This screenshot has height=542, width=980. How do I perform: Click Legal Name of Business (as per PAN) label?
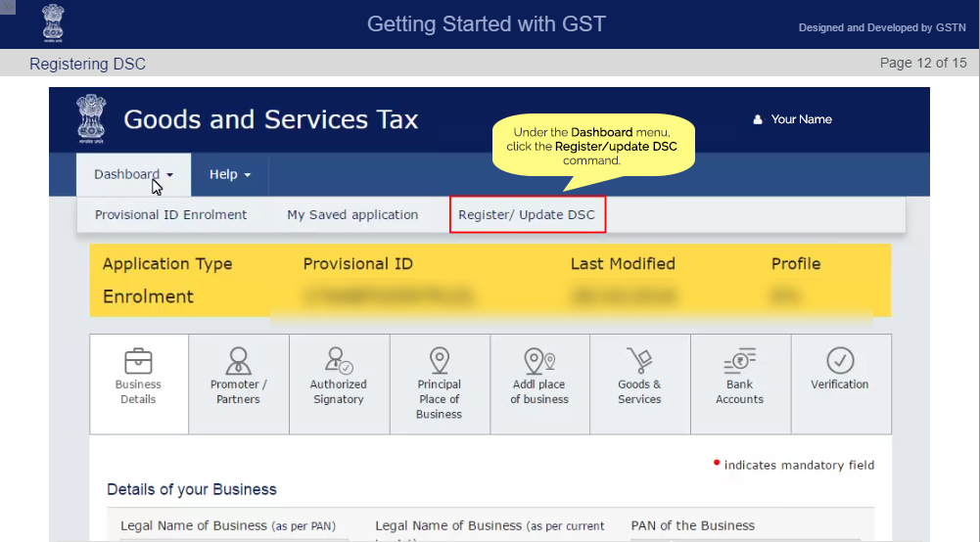(x=228, y=525)
